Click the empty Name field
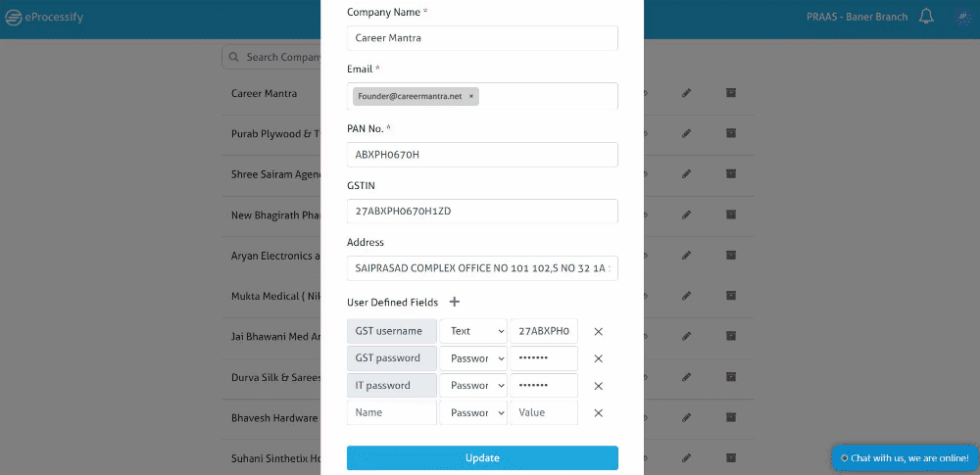Screen dimensions: 980x475 [392, 413]
